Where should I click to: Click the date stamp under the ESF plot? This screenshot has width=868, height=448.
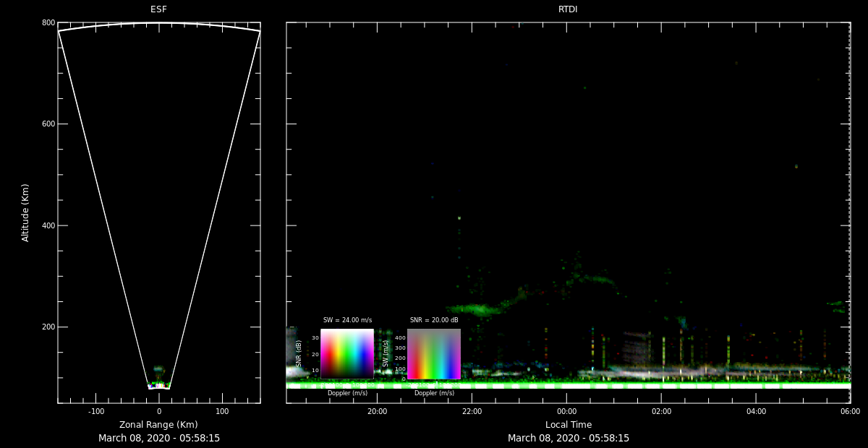click(159, 438)
